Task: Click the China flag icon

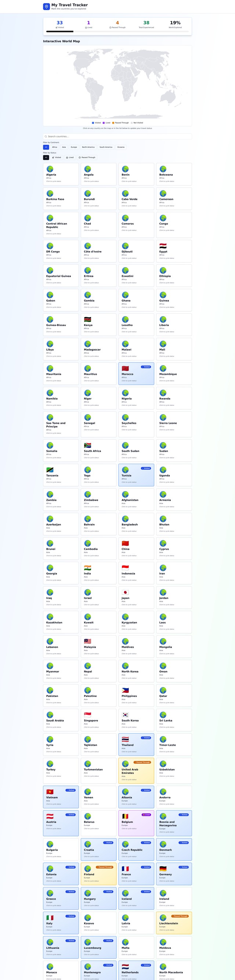Action: [125, 543]
